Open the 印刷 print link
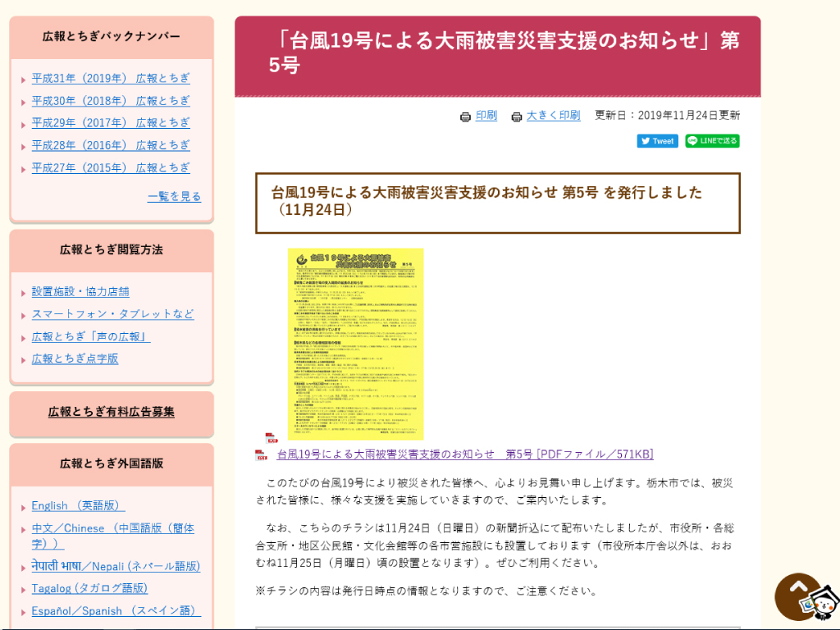This screenshot has width=840, height=630. pos(486,115)
